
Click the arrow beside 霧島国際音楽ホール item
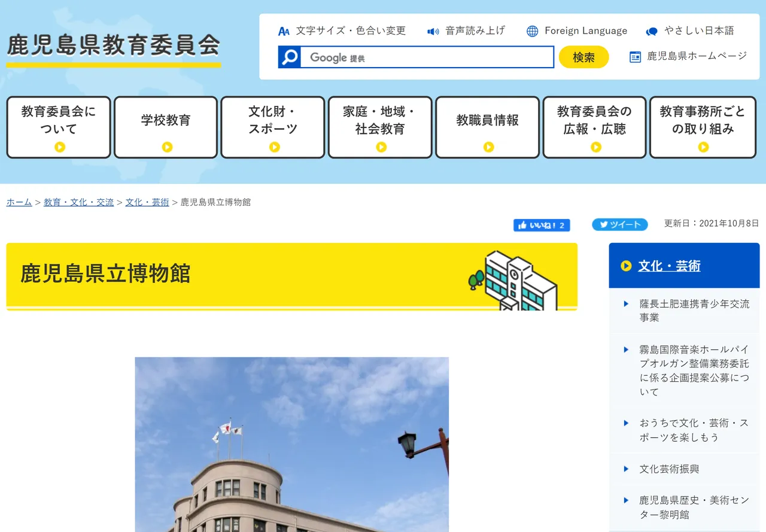626,349
